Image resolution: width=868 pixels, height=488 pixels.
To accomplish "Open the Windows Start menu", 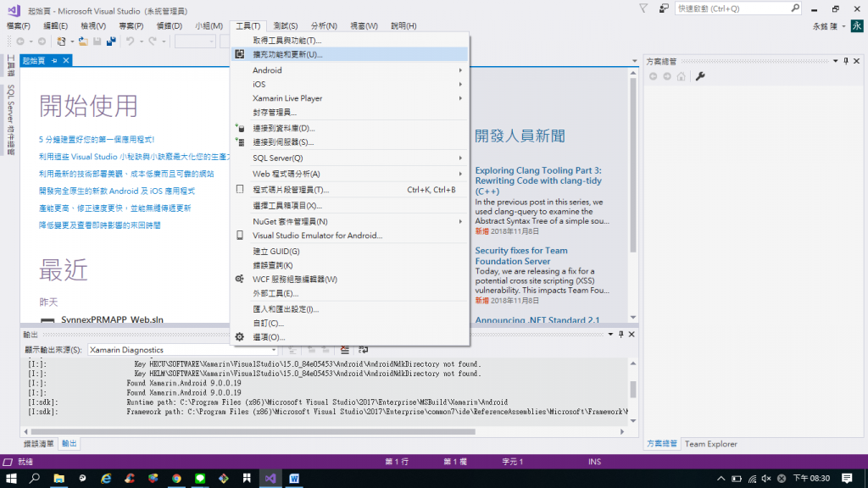I will pos(11,478).
